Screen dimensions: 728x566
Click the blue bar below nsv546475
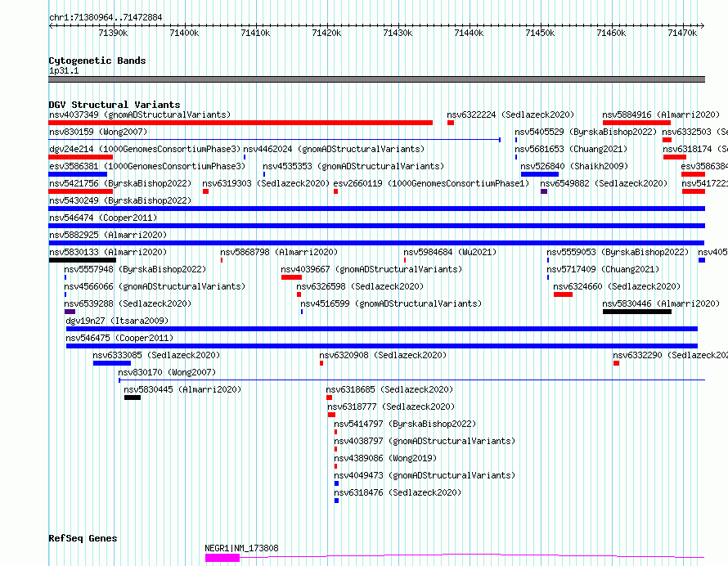382,346
